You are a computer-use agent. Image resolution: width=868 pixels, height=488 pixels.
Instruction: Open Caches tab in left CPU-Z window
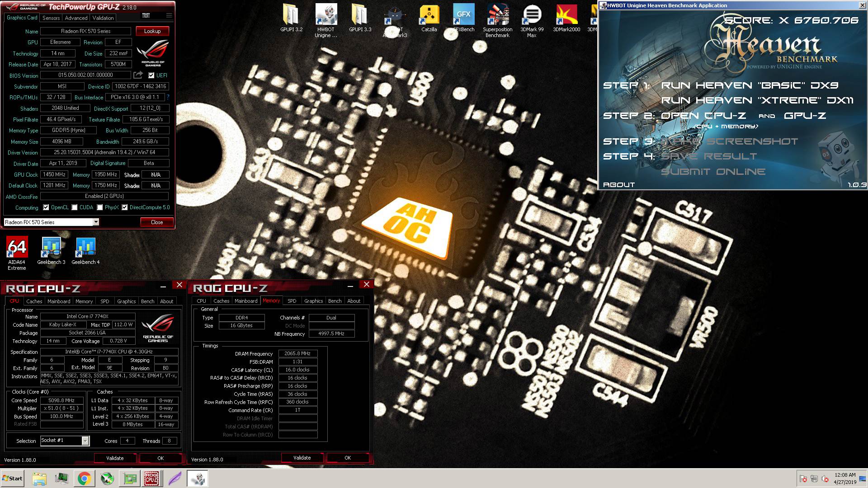[x=34, y=301]
